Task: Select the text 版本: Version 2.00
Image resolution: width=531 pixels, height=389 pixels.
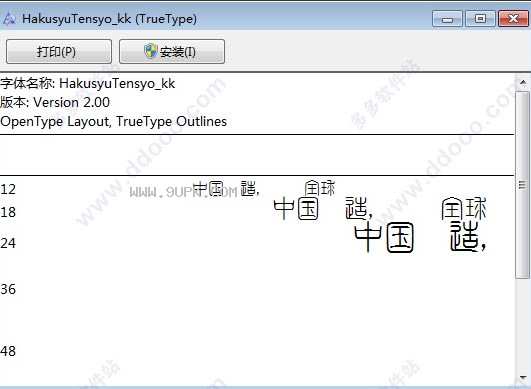Action: point(55,102)
